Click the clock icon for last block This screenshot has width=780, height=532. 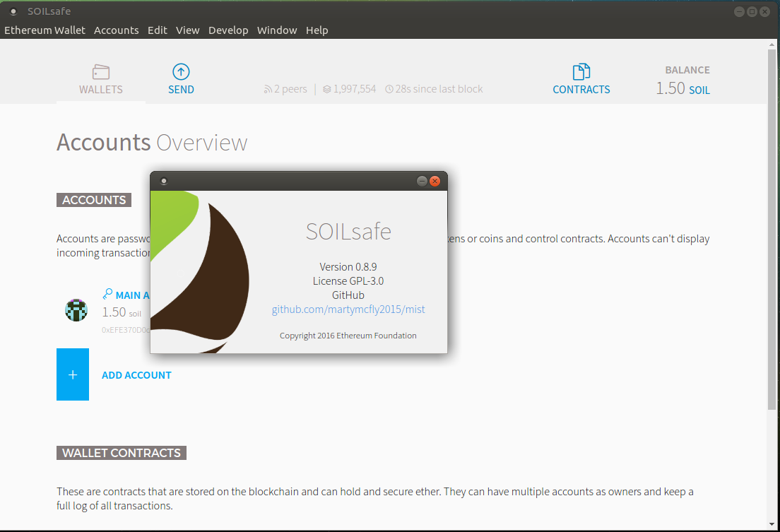tap(389, 89)
